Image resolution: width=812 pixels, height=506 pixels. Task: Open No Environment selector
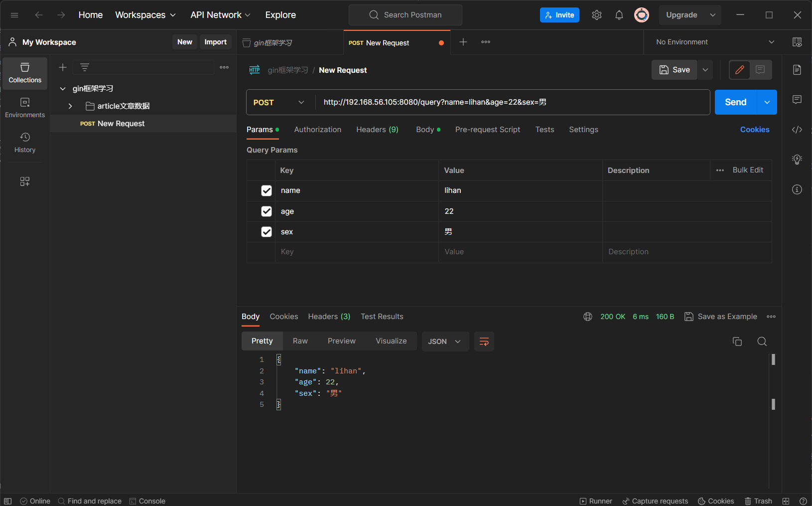[x=715, y=42]
